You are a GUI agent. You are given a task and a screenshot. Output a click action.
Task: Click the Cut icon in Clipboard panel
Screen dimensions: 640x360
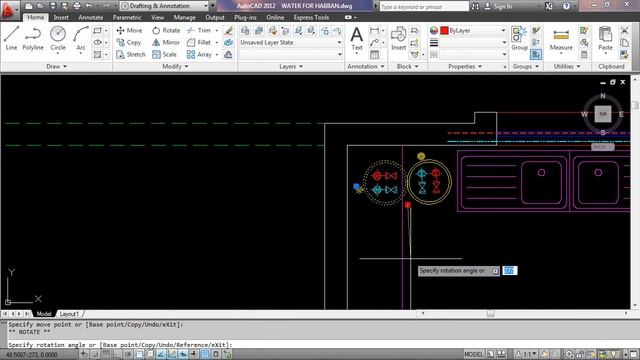[624, 31]
